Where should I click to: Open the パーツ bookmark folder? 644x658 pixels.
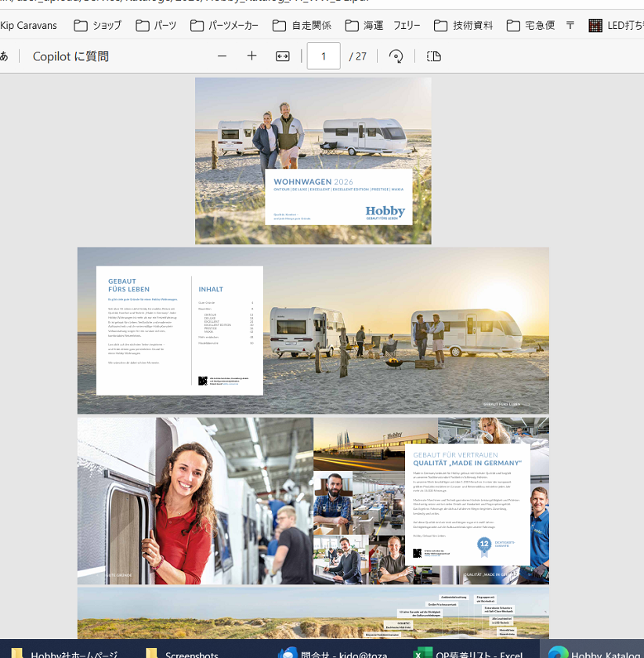coord(156,26)
